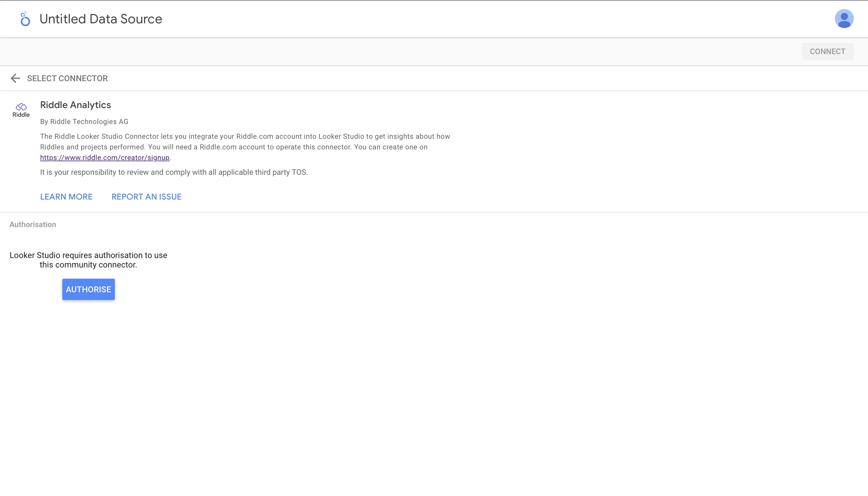Click 'By Riddle Technologies AG' text
The width and height of the screenshot is (868, 496).
click(x=84, y=122)
